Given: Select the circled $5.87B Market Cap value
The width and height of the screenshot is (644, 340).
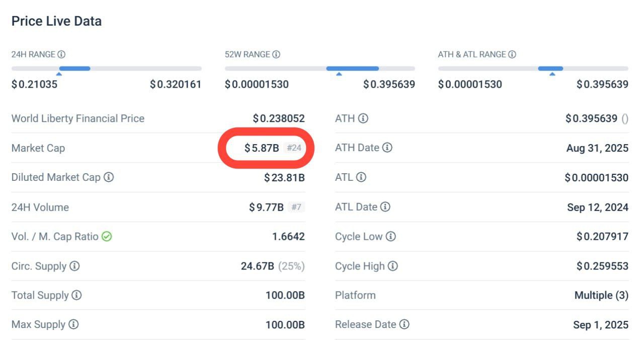Looking at the screenshot, I should click(262, 148).
